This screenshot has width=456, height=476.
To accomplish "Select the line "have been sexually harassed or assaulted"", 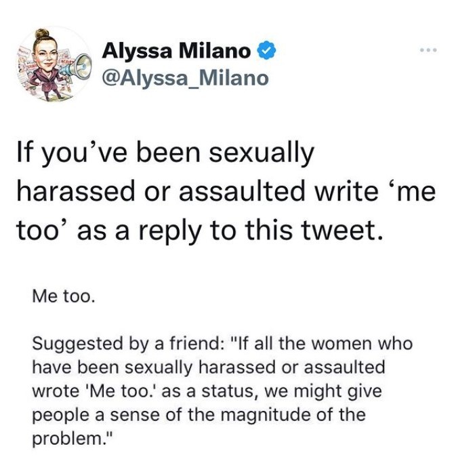I will [x=209, y=368].
